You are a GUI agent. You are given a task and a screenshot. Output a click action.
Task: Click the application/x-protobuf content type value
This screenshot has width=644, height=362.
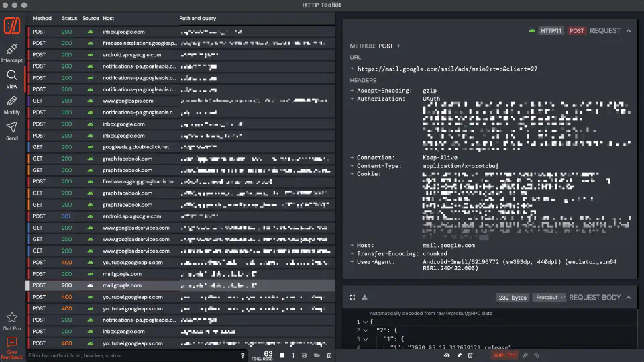tap(460, 166)
